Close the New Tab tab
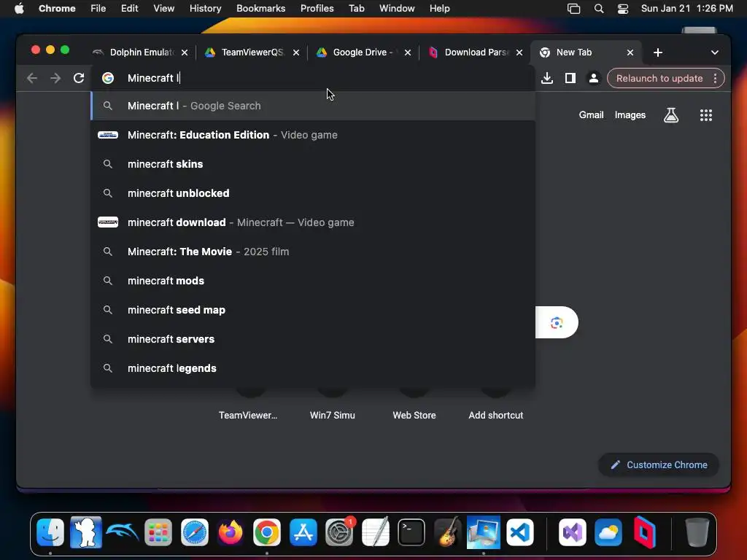Image resolution: width=747 pixels, height=560 pixels. (x=630, y=52)
